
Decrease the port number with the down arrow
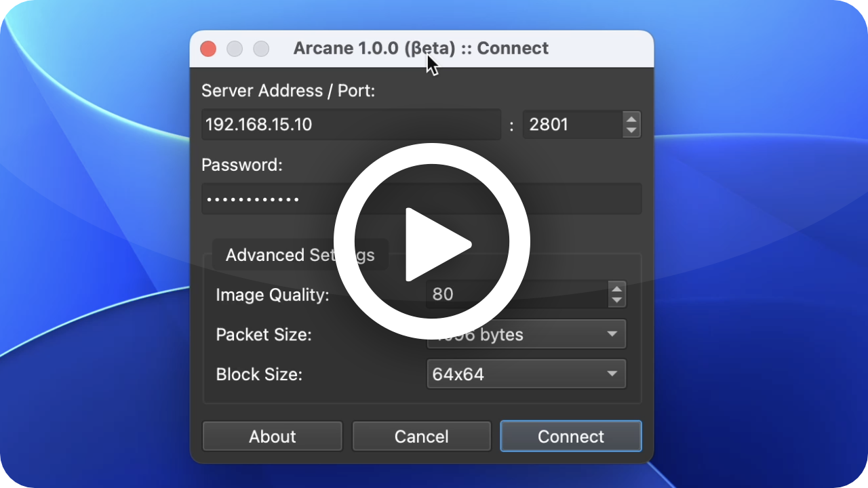631,131
